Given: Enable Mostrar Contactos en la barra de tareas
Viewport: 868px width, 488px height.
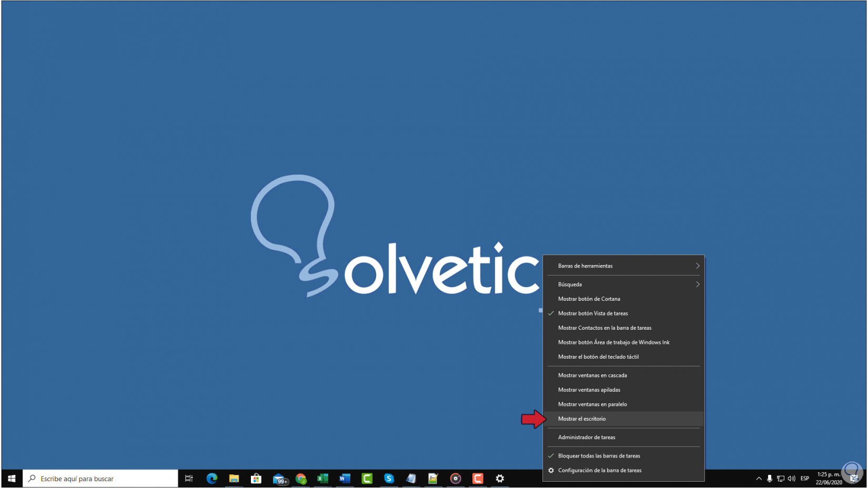Looking at the screenshot, I should tap(623, 328).
